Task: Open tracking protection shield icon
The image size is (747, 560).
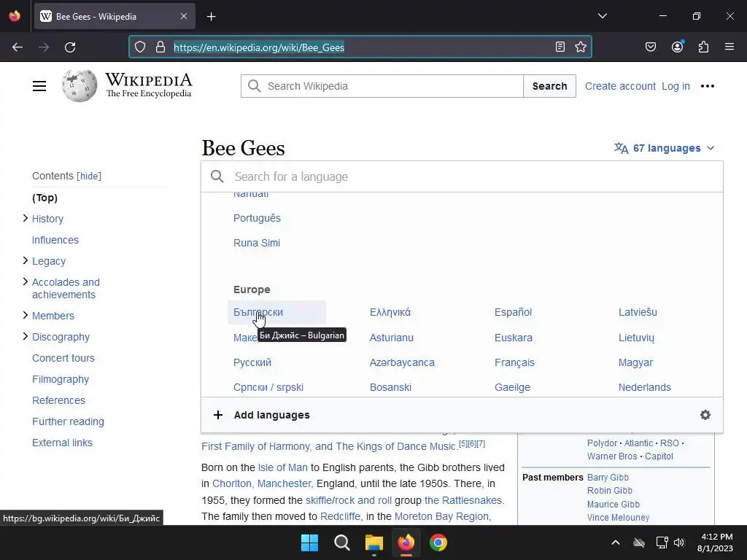Action: click(139, 47)
